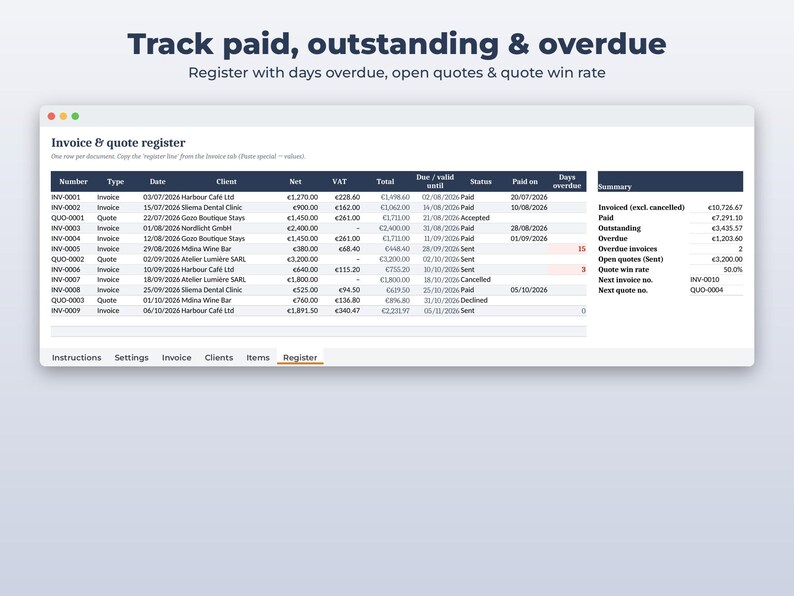Click the green maximize window dot
This screenshot has width=794, height=596.
pyautogui.click(x=75, y=116)
